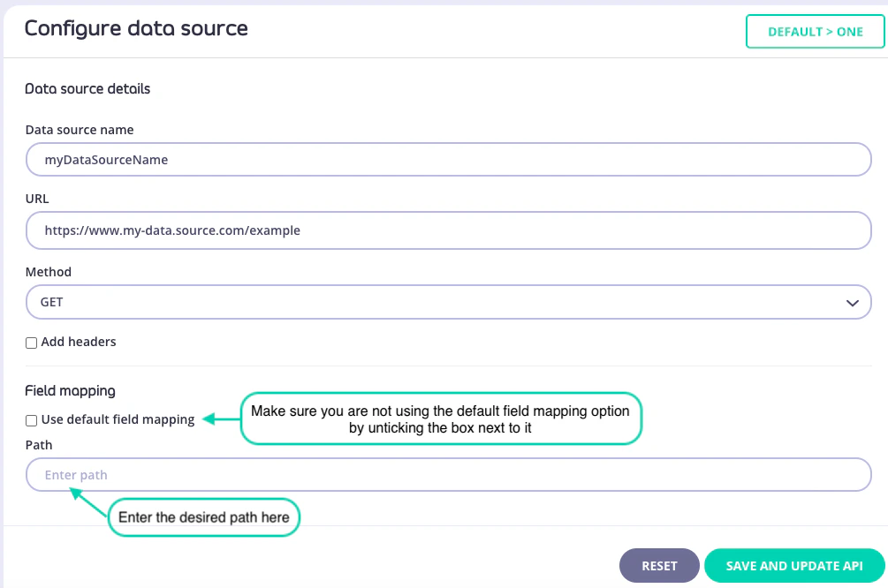Viewport: 888px width, 588px height.
Task: Enable the Add headers checkbox
Action: (31, 343)
